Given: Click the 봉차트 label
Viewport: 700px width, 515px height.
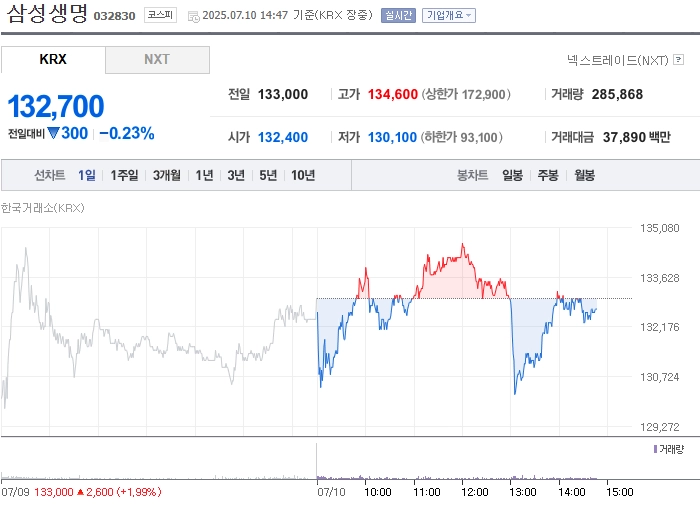Looking at the screenshot, I should [x=472, y=175].
